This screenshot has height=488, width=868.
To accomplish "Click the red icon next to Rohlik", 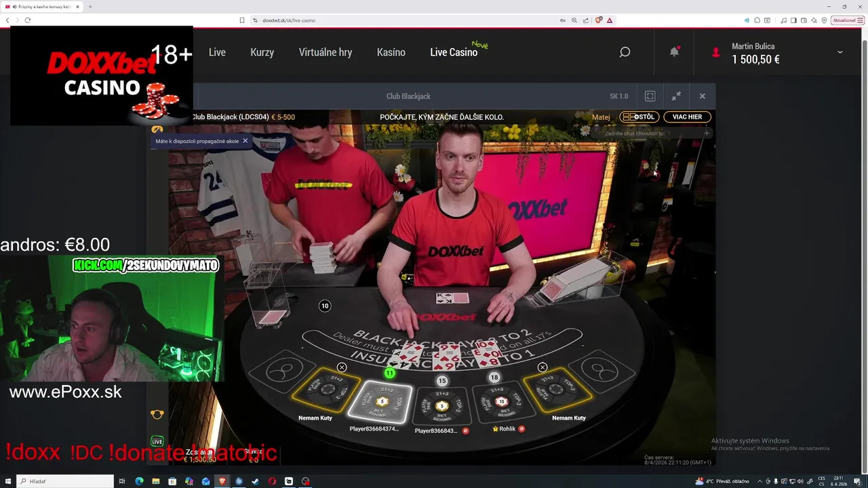I will click(521, 429).
